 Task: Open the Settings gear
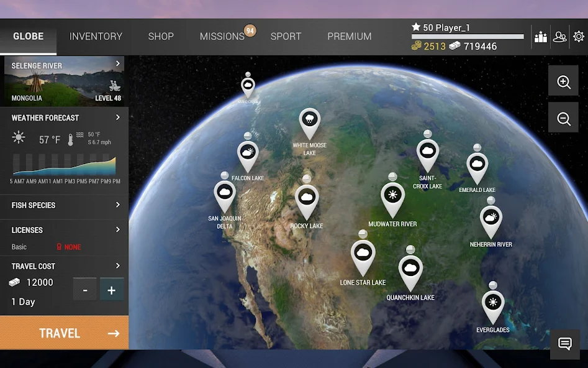pyautogui.click(x=579, y=37)
